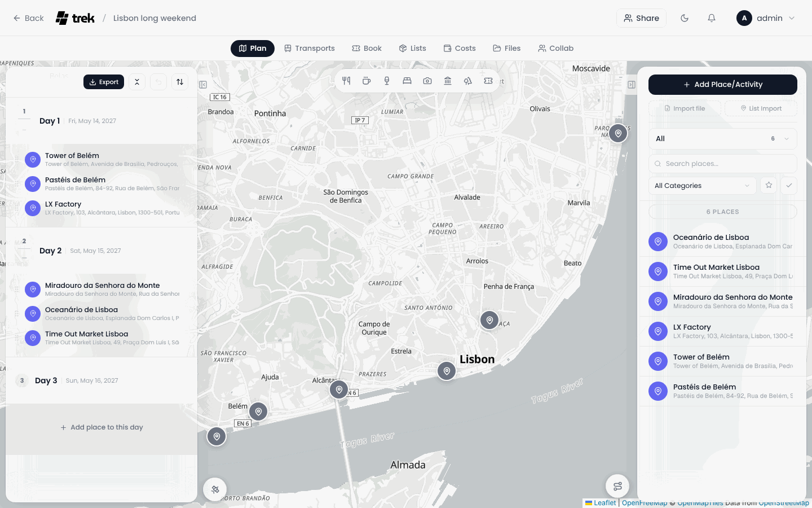812x508 pixels.
Task: Click the Export button
Action: tap(104, 82)
